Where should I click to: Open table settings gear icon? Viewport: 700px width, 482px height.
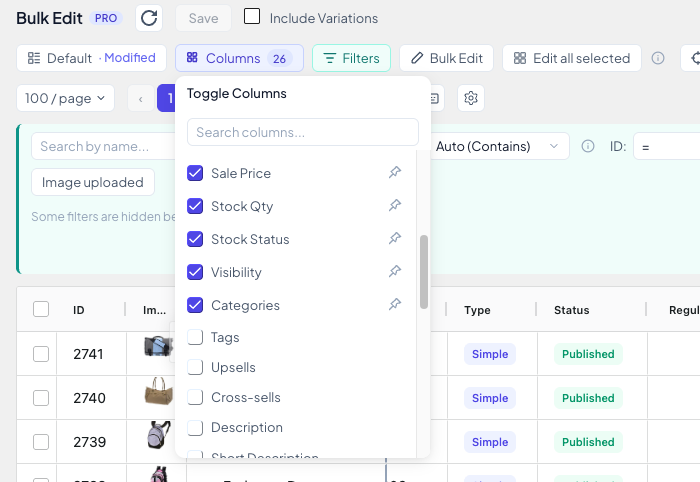pos(471,98)
